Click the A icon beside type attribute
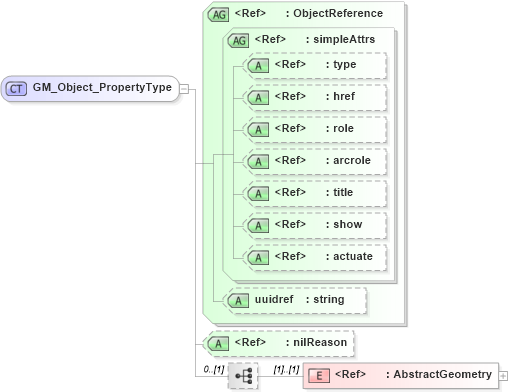508x392 pixels. click(258, 66)
